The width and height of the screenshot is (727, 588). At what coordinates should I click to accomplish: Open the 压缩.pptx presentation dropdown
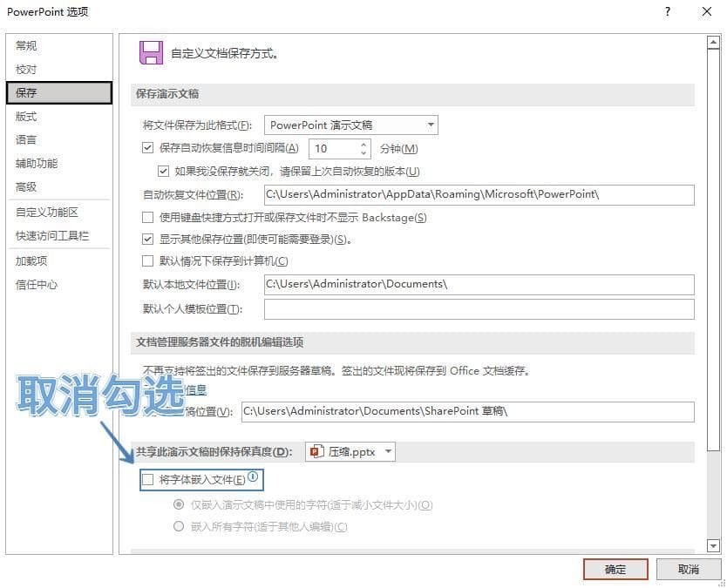coord(350,451)
